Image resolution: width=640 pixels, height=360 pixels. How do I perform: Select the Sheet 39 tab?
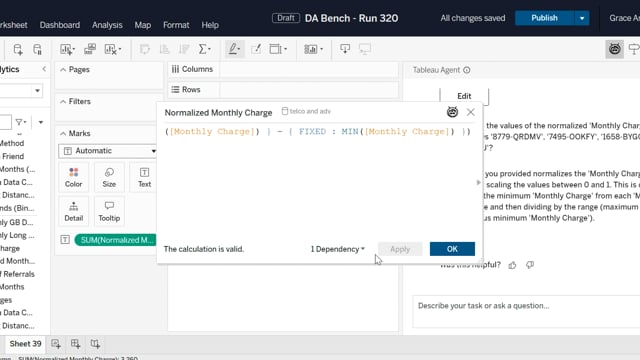pyautogui.click(x=25, y=344)
